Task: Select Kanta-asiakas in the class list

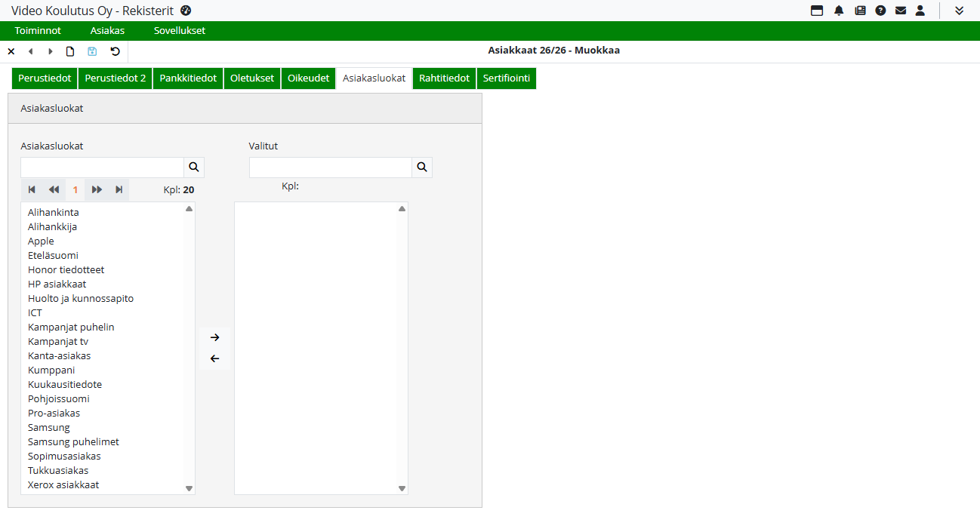Action: coord(60,355)
